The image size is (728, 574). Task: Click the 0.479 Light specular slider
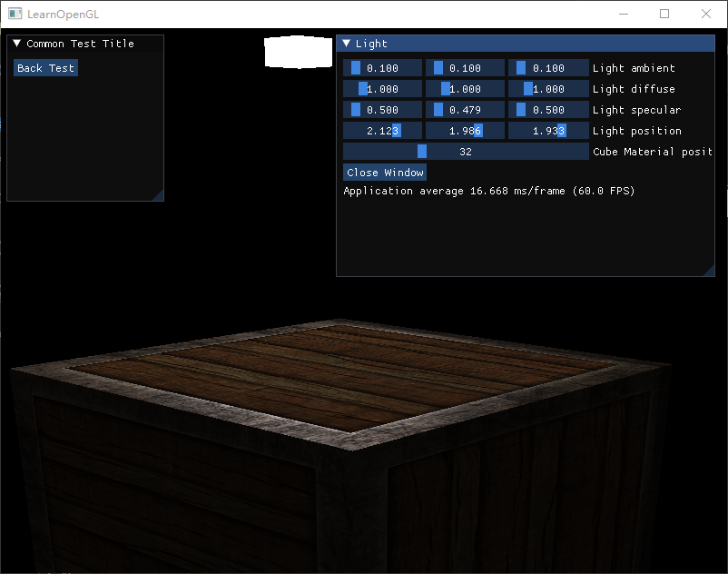point(465,110)
